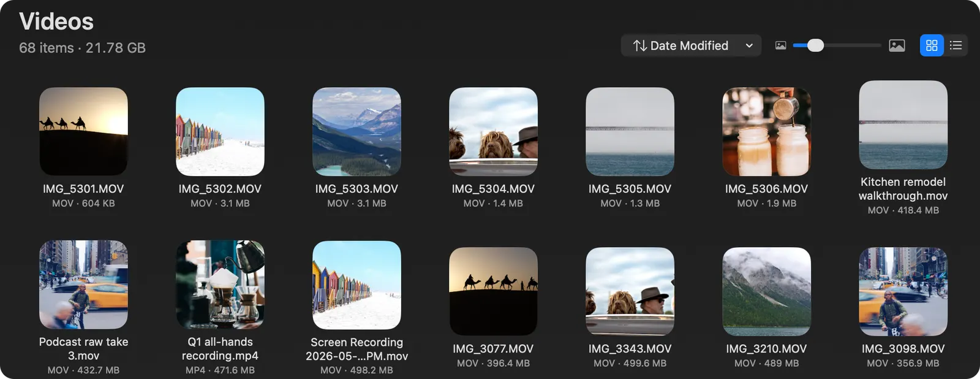The height and width of the screenshot is (379, 980).
Task: Click the Kitchen remodel walkthrough.mov name
Action: click(x=903, y=189)
